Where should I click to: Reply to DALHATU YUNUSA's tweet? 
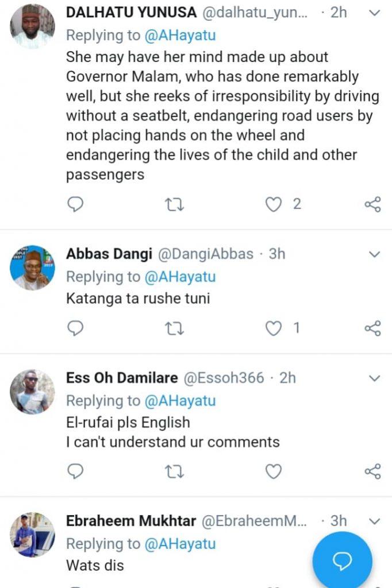[75, 204]
